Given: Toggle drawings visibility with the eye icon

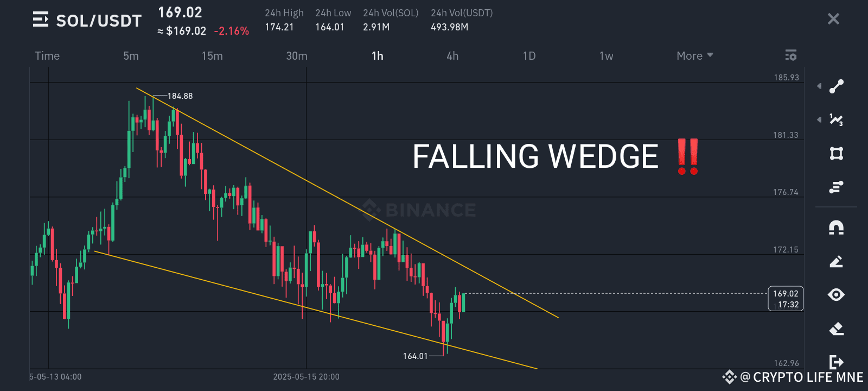Looking at the screenshot, I should [x=835, y=295].
